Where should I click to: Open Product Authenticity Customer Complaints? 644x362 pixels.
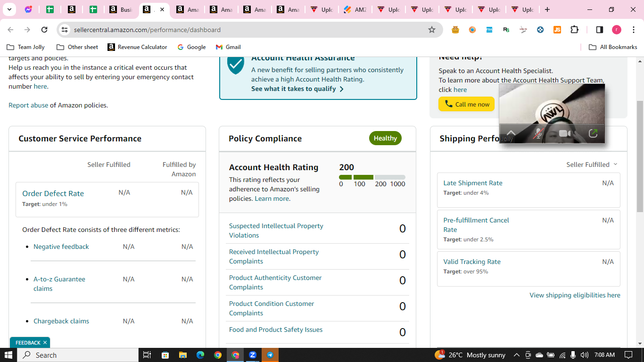click(275, 282)
